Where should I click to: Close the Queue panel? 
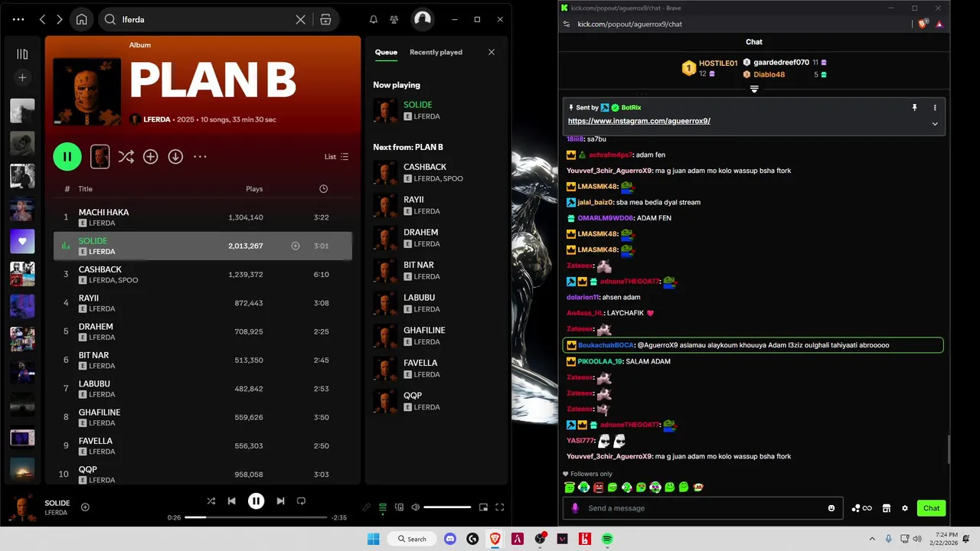pos(492,52)
